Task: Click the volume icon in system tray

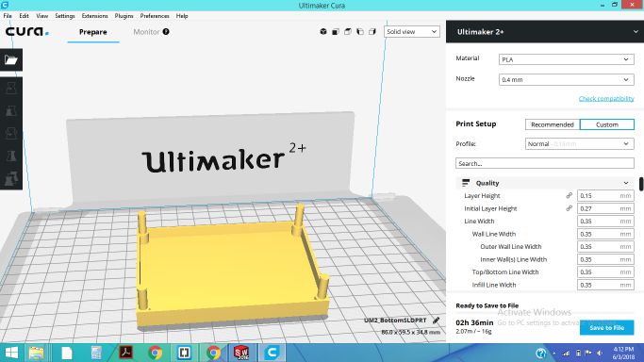Action: 600,353
